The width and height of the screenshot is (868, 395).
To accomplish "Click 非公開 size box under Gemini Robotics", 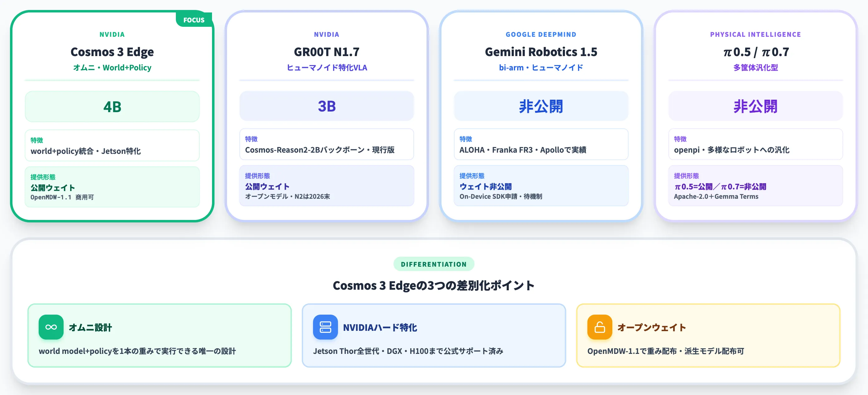I will coord(541,106).
